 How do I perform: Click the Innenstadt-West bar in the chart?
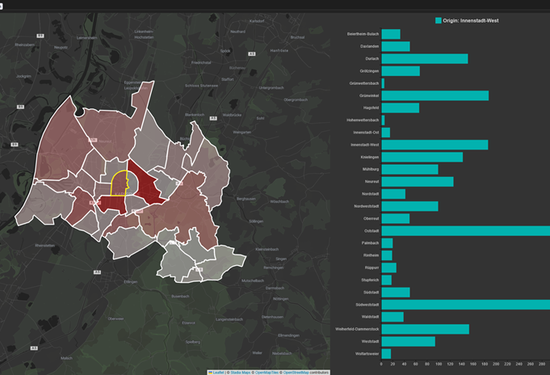[x=435, y=145]
